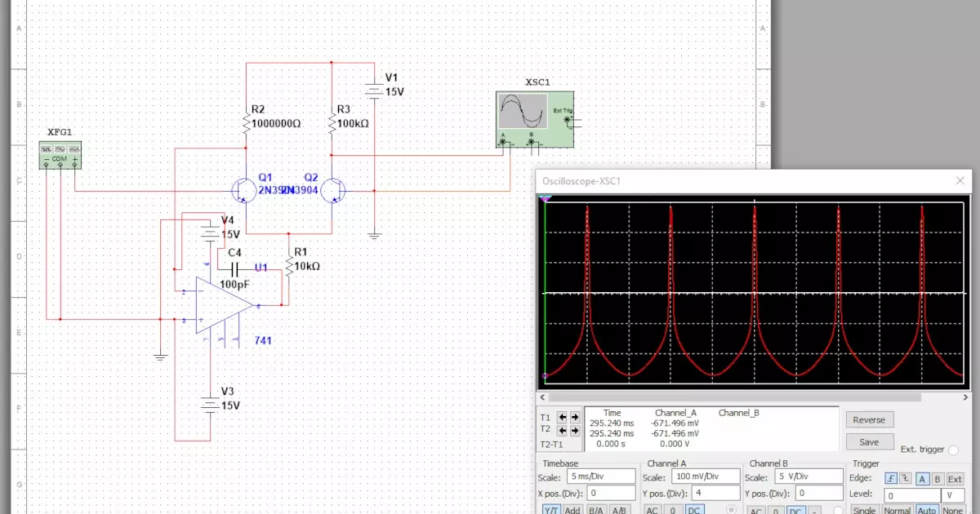Click the Reverse button
Screen dimensions: 980x514
point(869,419)
